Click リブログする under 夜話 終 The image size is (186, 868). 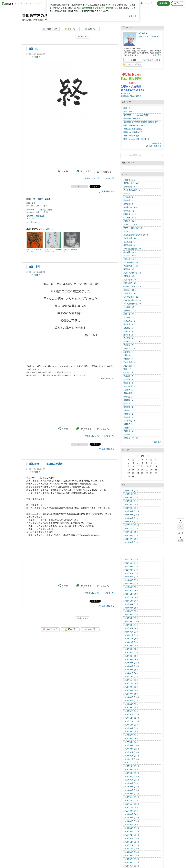point(104,172)
